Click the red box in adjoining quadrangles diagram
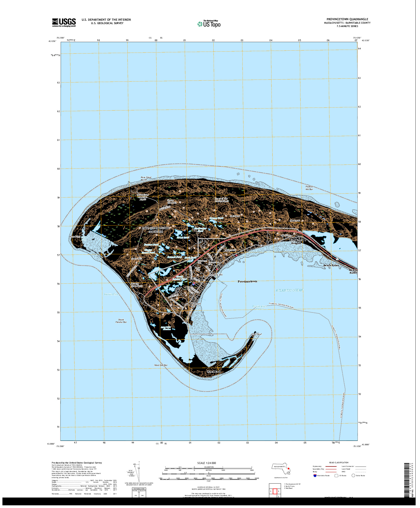Screen dimensions: 420x508 point(275,491)
